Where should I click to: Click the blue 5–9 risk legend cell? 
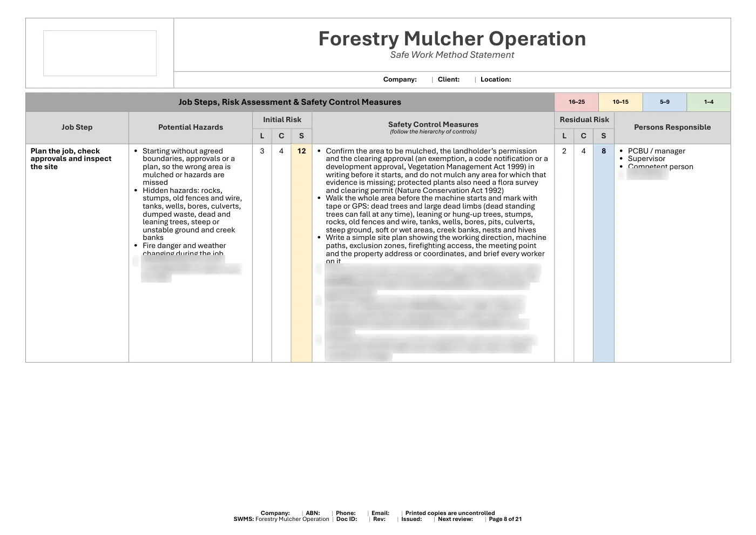coord(665,102)
